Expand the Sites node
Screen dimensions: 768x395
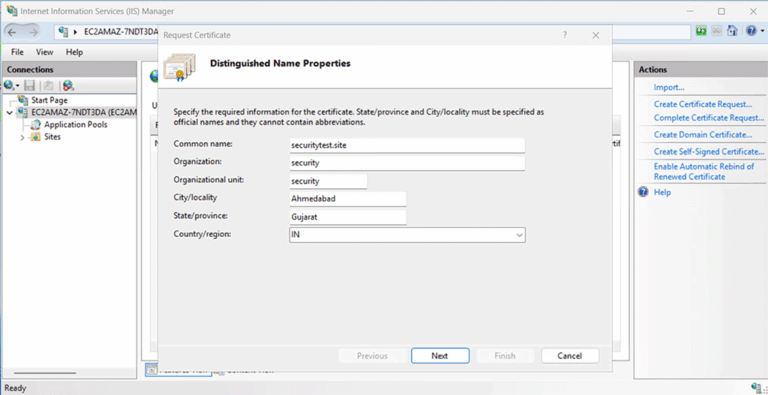[22, 138]
